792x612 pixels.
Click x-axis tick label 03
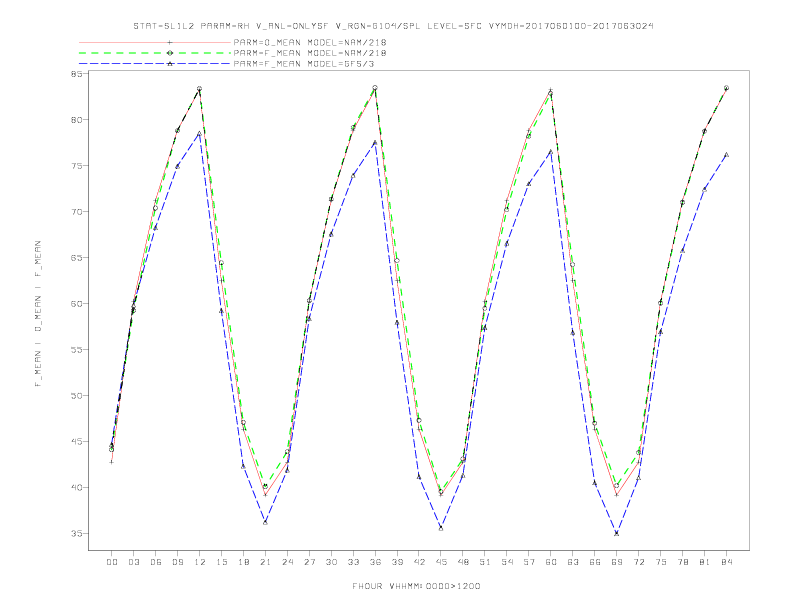point(133,562)
